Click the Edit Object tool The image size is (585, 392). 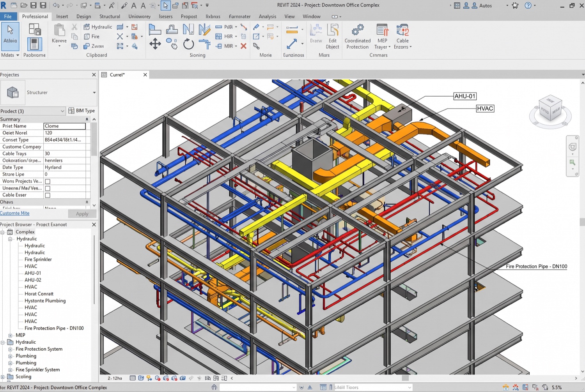pyautogui.click(x=332, y=37)
